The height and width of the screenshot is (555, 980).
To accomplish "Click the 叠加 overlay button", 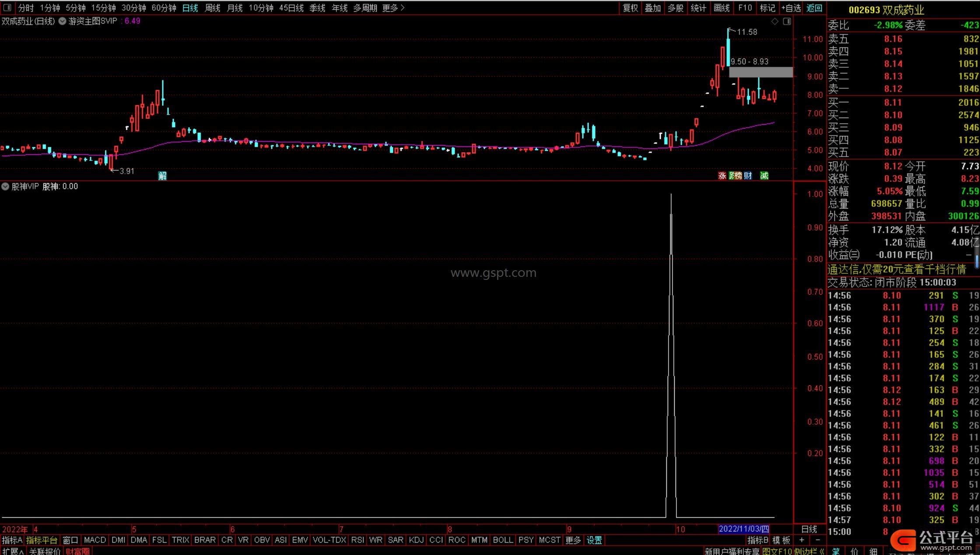I will click(x=653, y=8).
